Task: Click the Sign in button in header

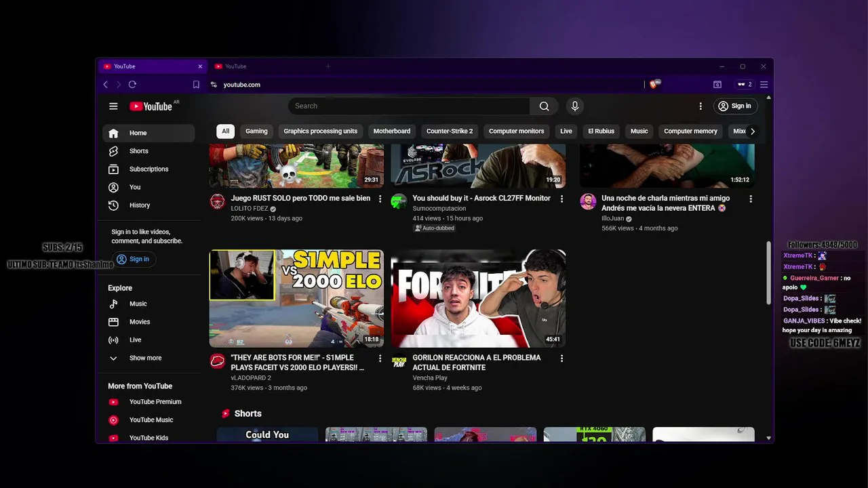Action: 735,106
